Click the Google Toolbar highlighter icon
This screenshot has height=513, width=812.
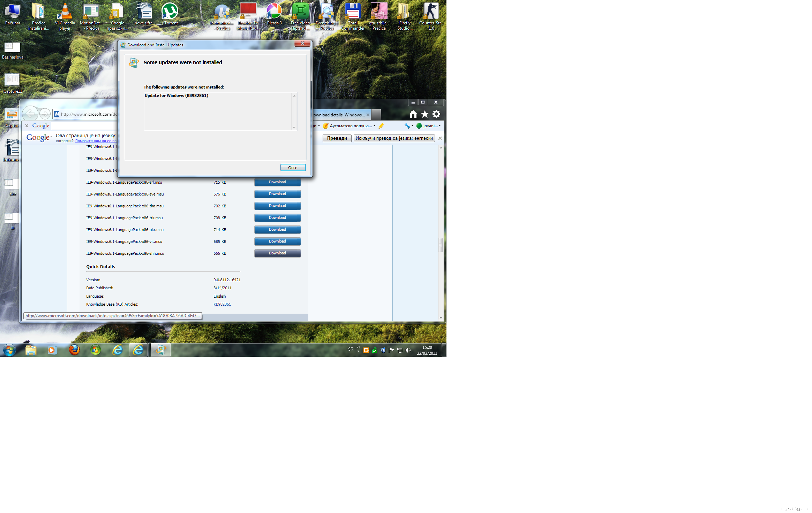[x=381, y=126]
